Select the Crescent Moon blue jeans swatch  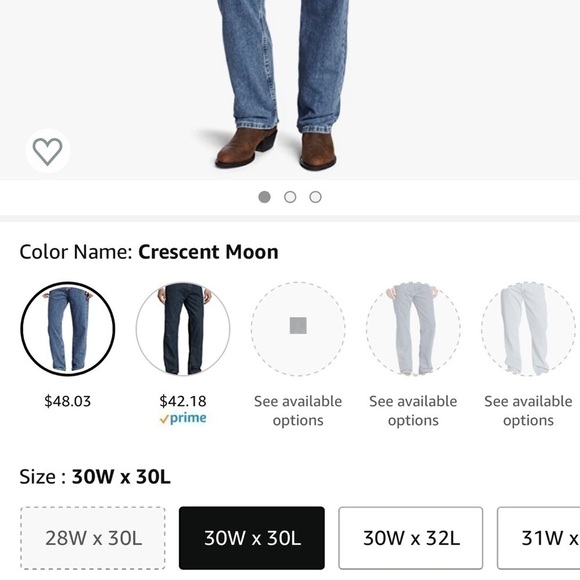pyautogui.click(x=68, y=329)
